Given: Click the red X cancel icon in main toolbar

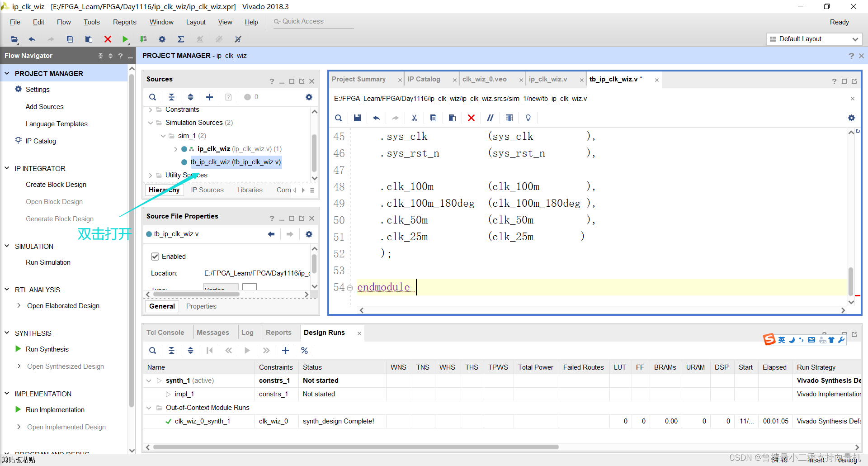Looking at the screenshot, I should pyautogui.click(x=108, y=39).
